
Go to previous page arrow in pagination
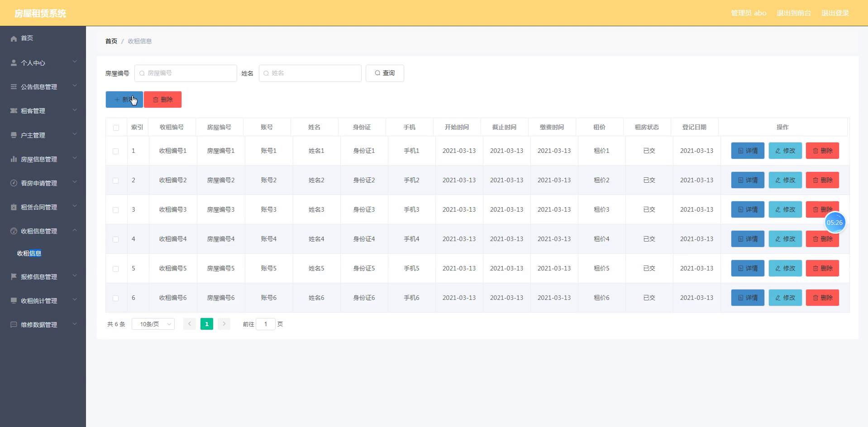point(190,324)
